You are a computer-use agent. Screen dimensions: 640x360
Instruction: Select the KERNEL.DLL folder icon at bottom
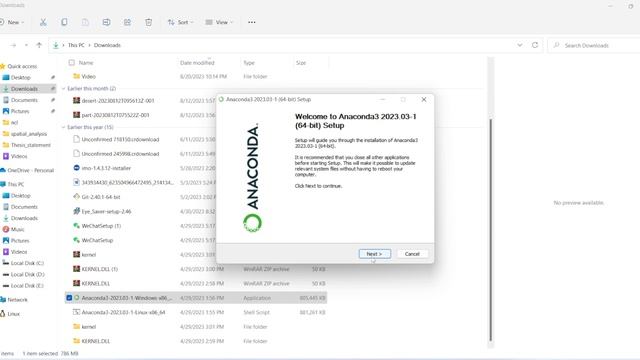click(76, 341)
